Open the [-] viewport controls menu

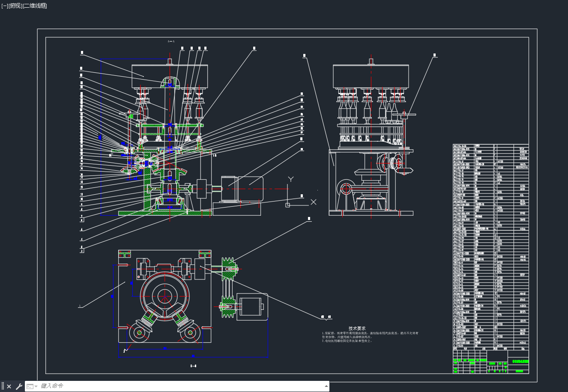(x=5, y=6)
